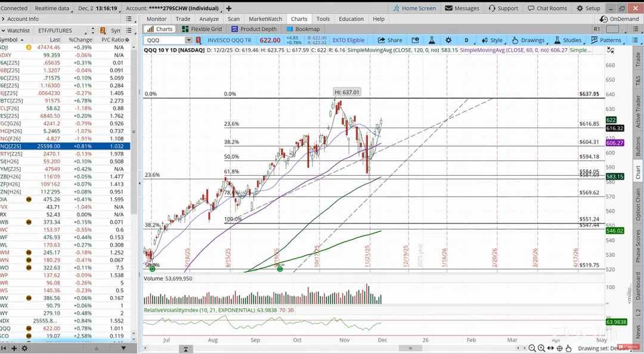
Task: Expand the Account Info section
Action: coord(20,19)
